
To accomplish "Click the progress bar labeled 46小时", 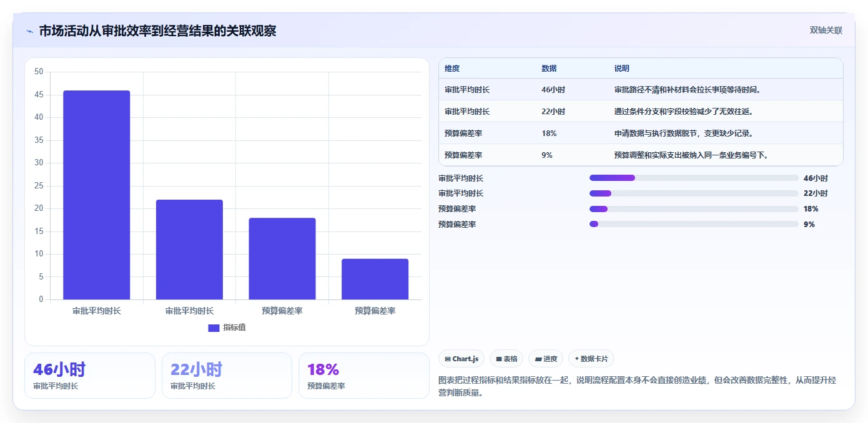I will [x=694, y=178].
